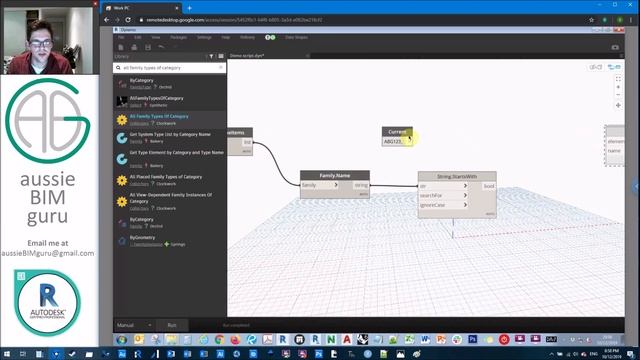Viewport: 640px width, 360px height.
Task: Click the browser back arrow
Action: pos(107,20)
